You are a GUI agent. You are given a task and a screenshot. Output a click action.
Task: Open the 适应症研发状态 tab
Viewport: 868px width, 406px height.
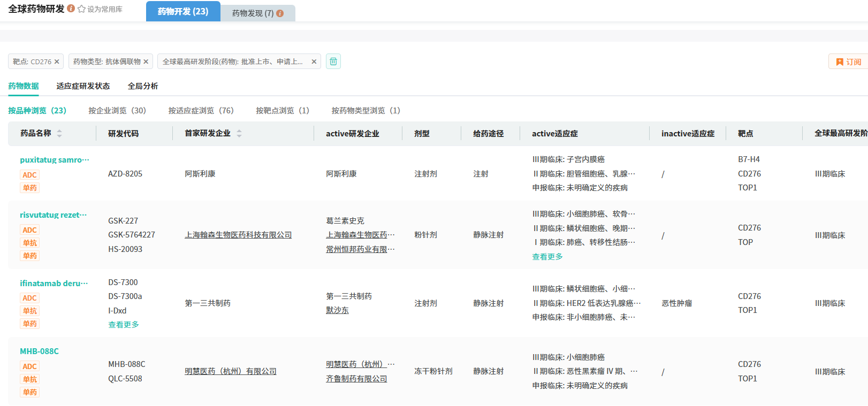point(83,86)
